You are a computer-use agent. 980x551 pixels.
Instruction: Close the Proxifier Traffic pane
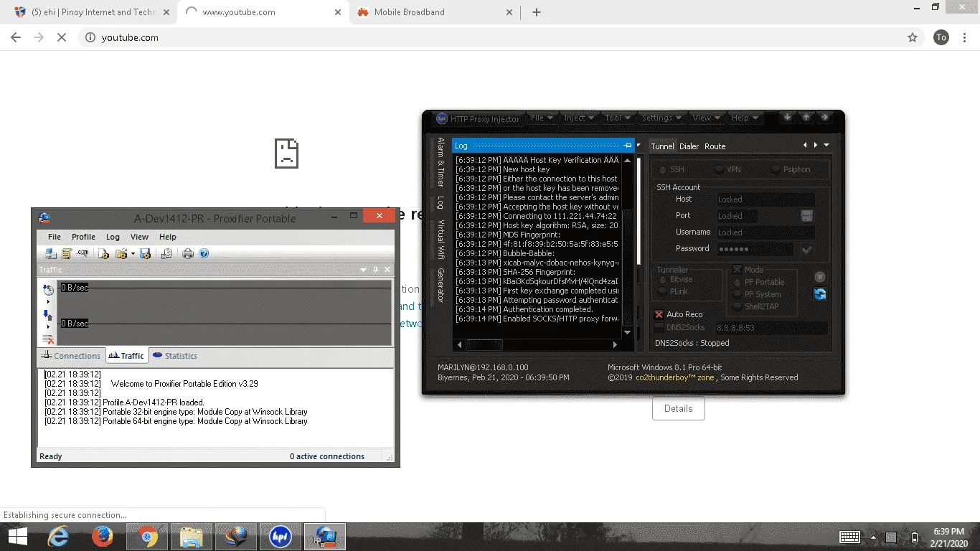point(387,270)
